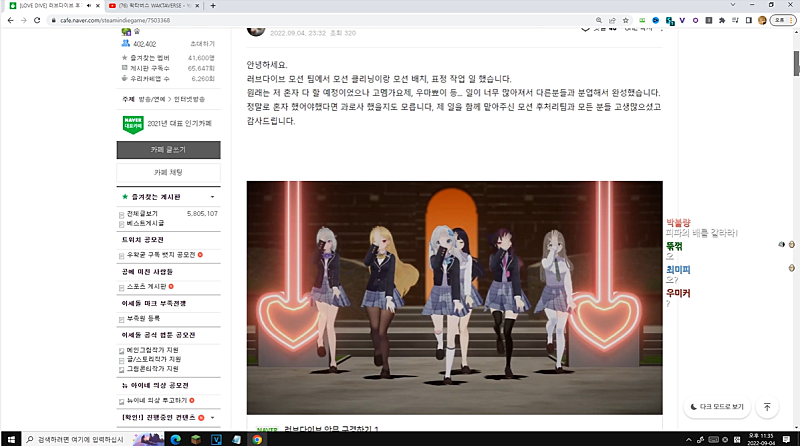The height and width of the screenshot is (446, 800).
Task: Share this page via address bar icon
Action: click(x=612, y=20)
